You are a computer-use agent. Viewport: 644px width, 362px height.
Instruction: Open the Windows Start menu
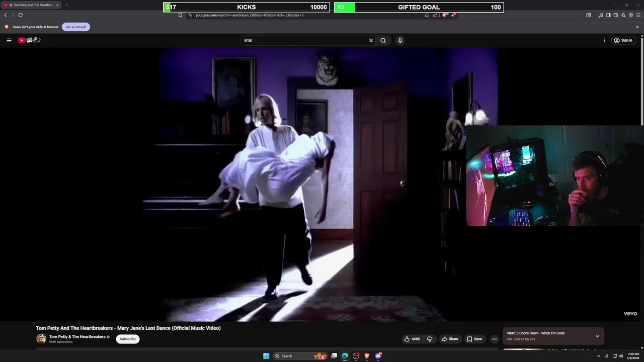[266, 356]
